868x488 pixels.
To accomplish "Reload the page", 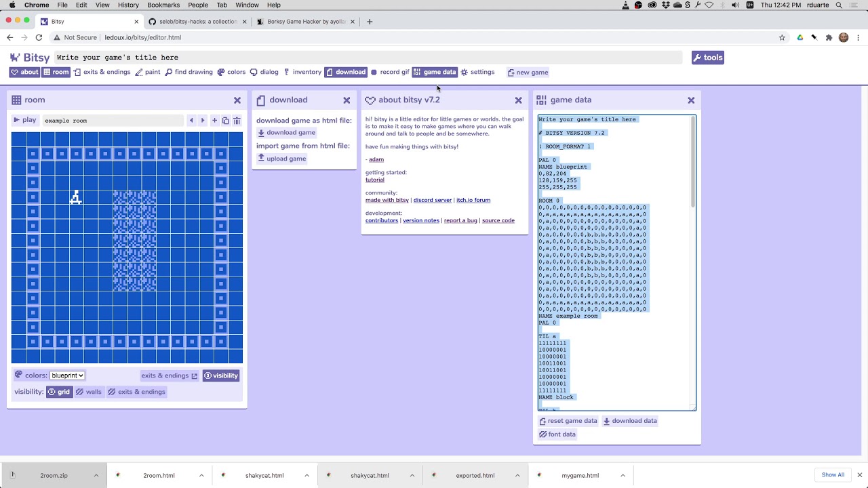I will tap(39, 38).
